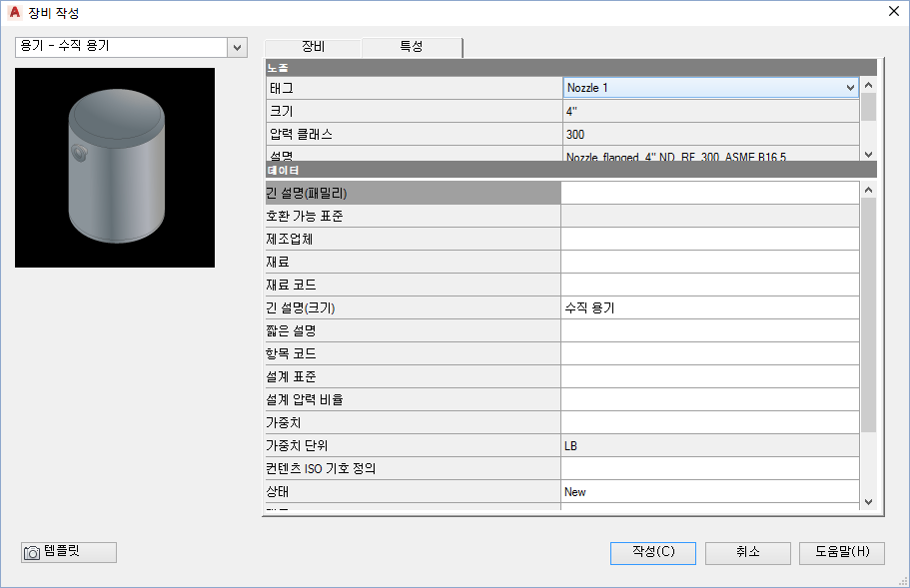Click the 호환 가능 표준 label row
The height and width of the screenshot is (588, 910).
(414, 217)
